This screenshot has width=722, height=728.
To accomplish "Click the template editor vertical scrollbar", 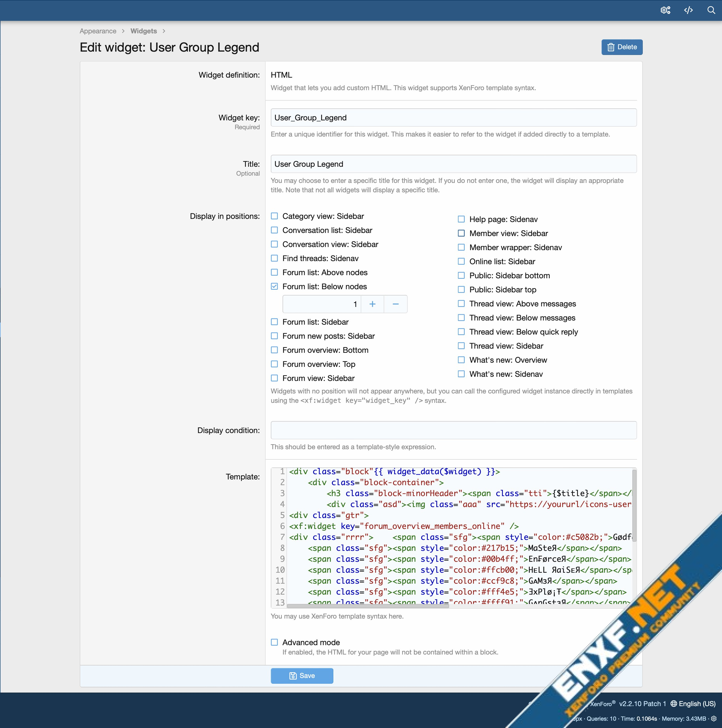I will (634, 505).
